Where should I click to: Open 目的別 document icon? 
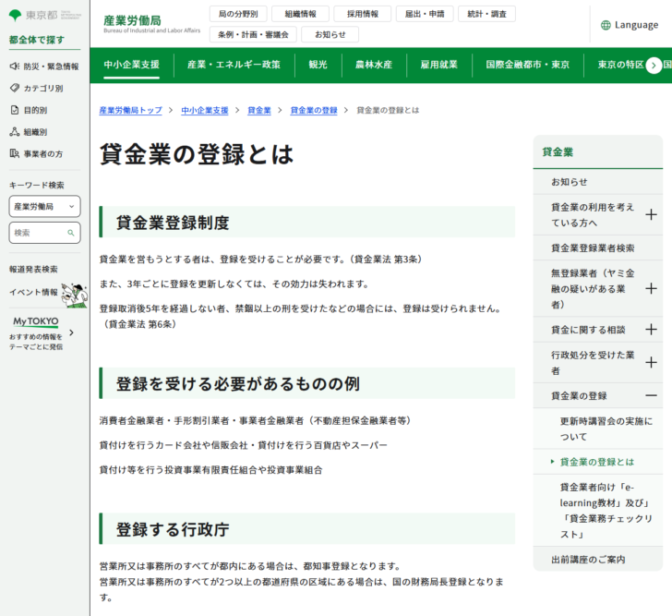tap(15, 110)
